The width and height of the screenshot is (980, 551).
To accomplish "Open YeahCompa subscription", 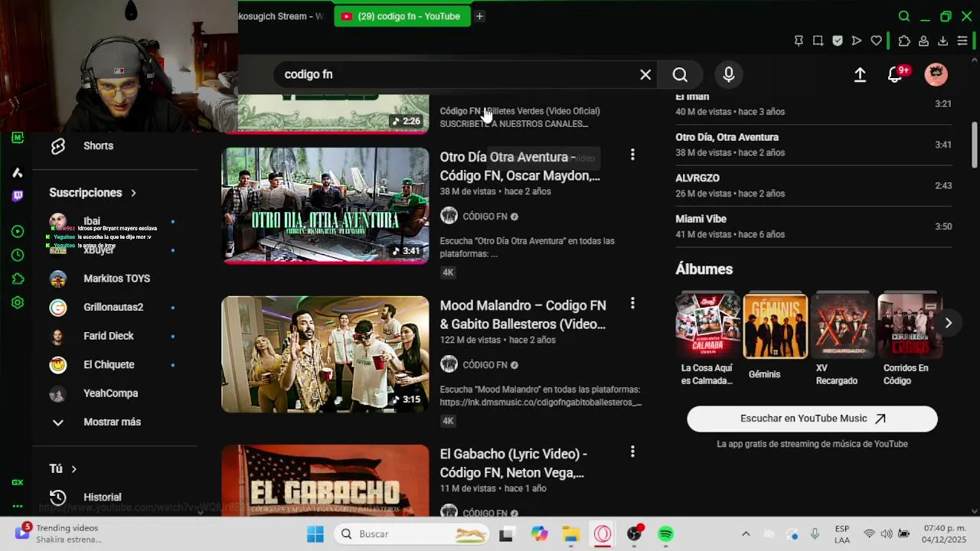I will [111, 393].
